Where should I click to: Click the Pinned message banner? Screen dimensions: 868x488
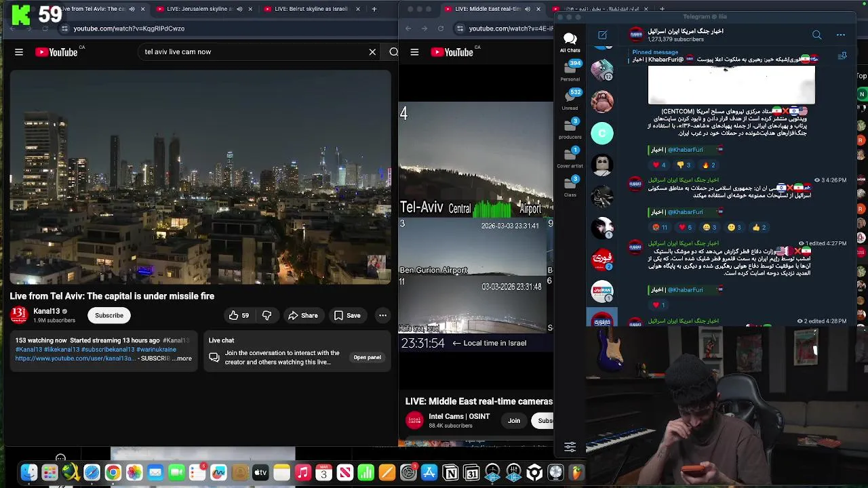[726, 56]
